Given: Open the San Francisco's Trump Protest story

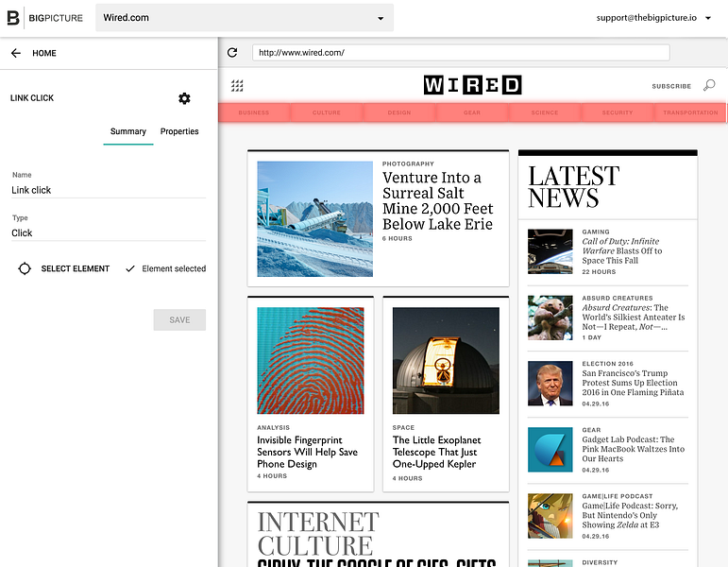Looking at the screenshot, I should point(633,383).
